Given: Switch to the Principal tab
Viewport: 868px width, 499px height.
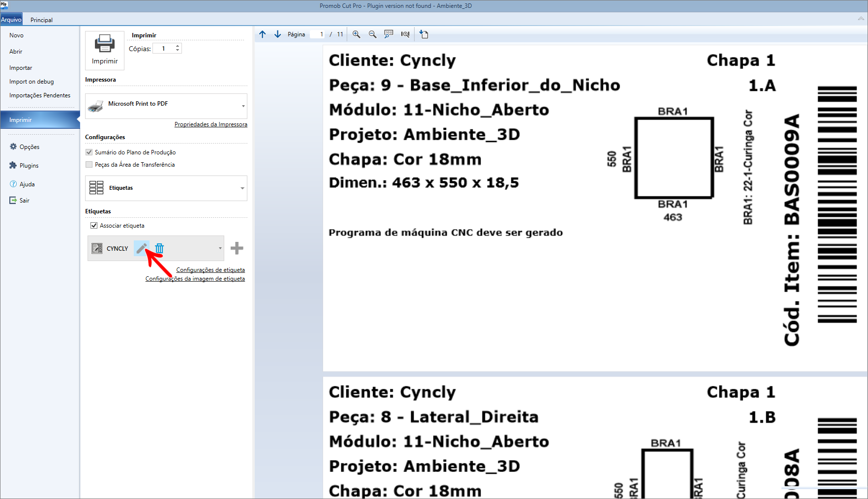Looking at the screenshot, I should 41,20.
